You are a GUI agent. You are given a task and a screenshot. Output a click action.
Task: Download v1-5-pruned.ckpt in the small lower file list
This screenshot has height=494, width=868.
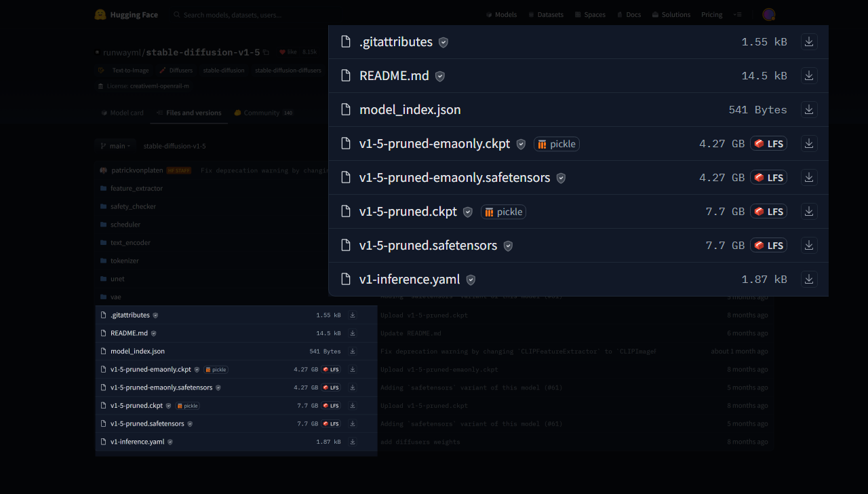pos(353,406)
